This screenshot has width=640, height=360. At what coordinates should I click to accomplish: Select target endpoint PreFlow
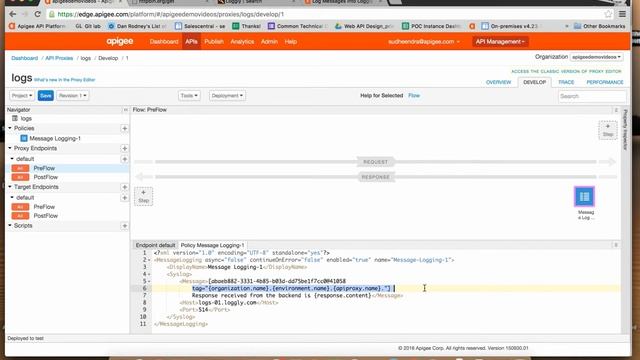(44, 207)
